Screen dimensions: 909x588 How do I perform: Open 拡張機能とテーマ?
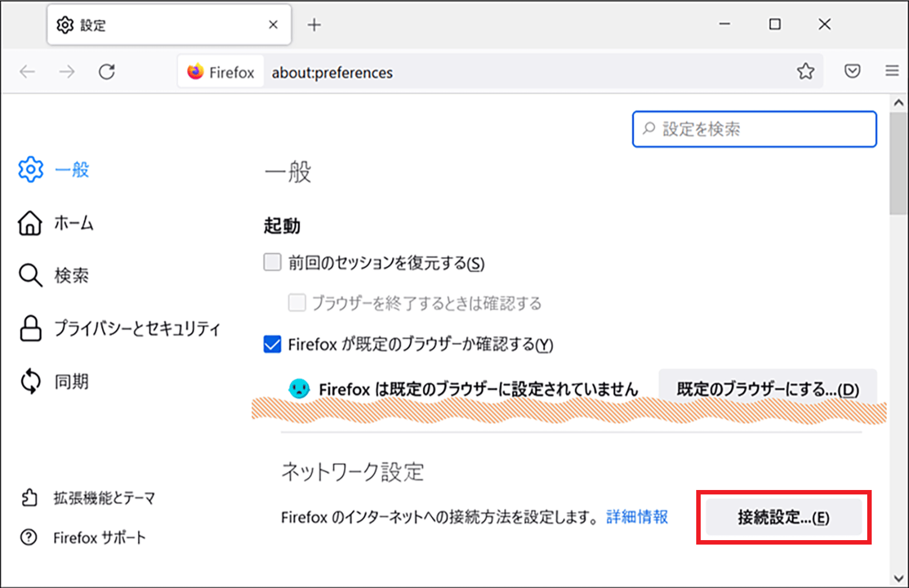[88, 497]
